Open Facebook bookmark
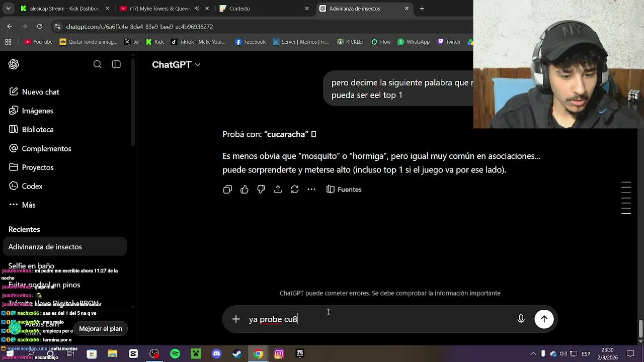 point(251,42)
